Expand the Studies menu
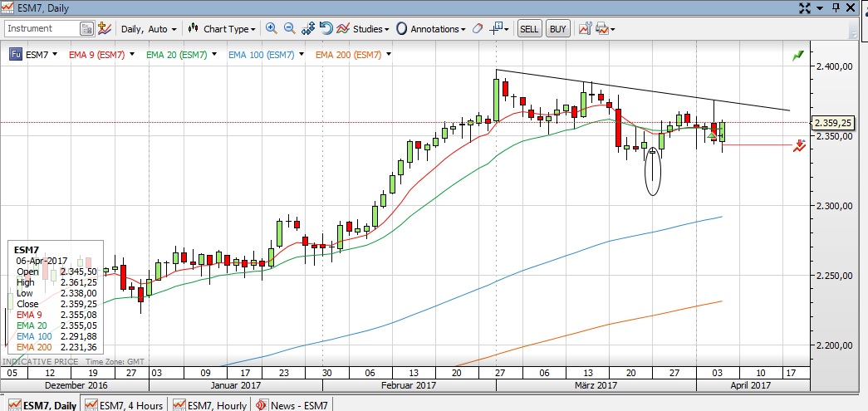868x411 pixels. point(371,29)
